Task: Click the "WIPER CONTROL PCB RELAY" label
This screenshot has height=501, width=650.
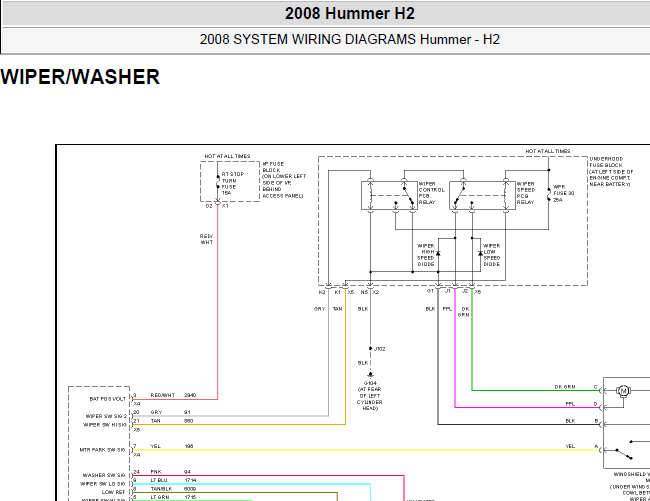Action: click(x=431, y=193)
